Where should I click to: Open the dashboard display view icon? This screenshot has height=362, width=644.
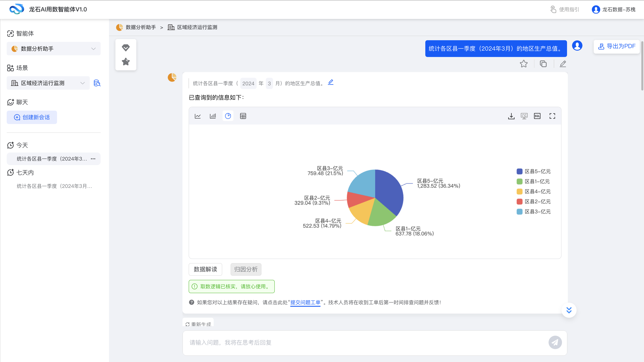[x=524, y=116]
